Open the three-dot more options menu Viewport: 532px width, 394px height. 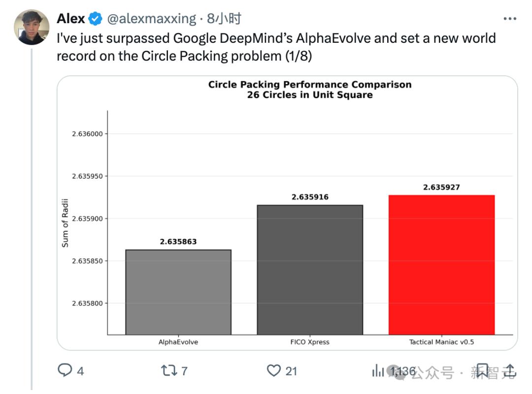tap(510, 19)
